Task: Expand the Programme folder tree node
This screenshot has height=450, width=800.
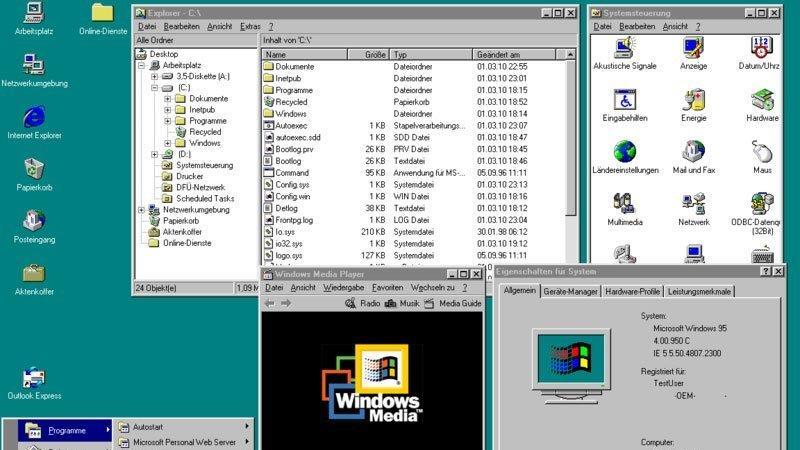Action: coord(168,121)
